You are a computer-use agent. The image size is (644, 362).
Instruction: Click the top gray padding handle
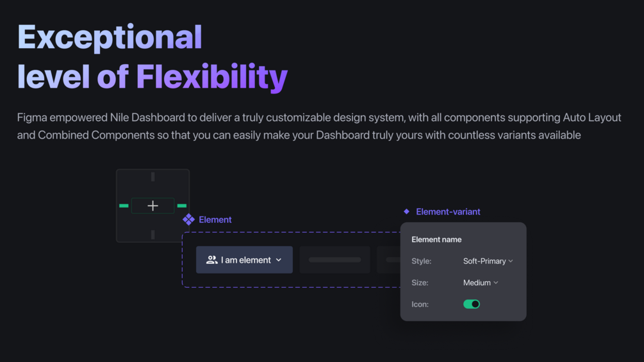click(153, 177)
